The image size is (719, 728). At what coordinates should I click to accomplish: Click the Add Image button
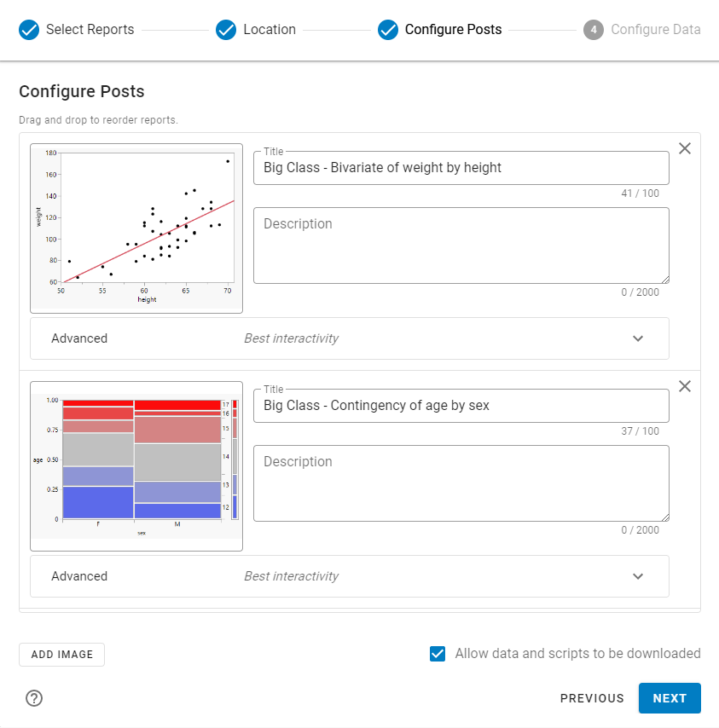point(61,654)
